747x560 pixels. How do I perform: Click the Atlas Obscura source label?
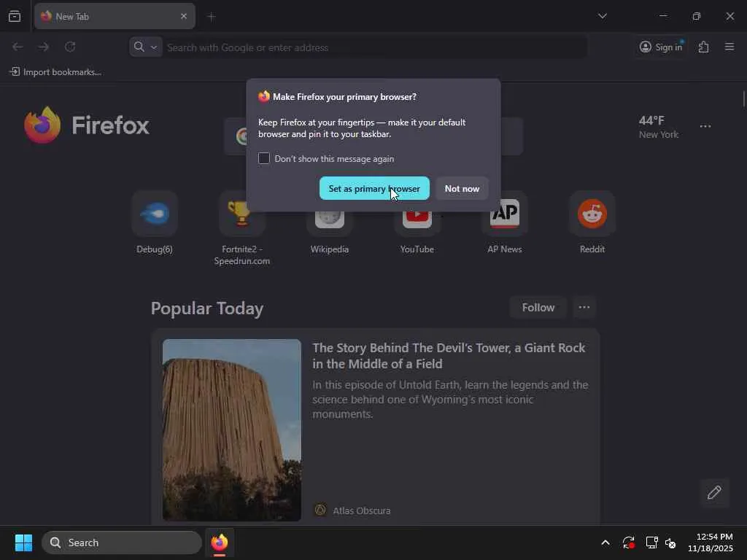(x=362, y=510)
